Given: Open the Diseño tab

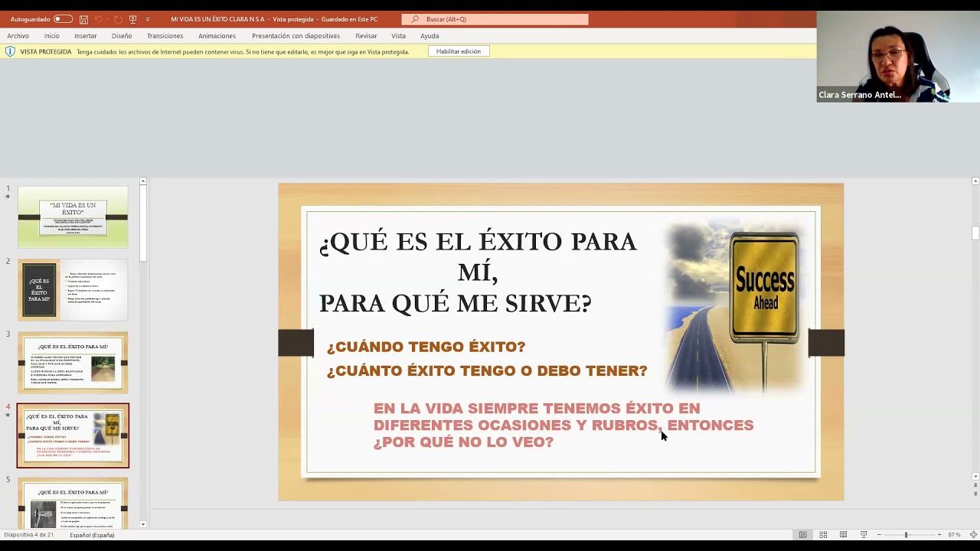Looking at the screenshot, I should 122,36.
